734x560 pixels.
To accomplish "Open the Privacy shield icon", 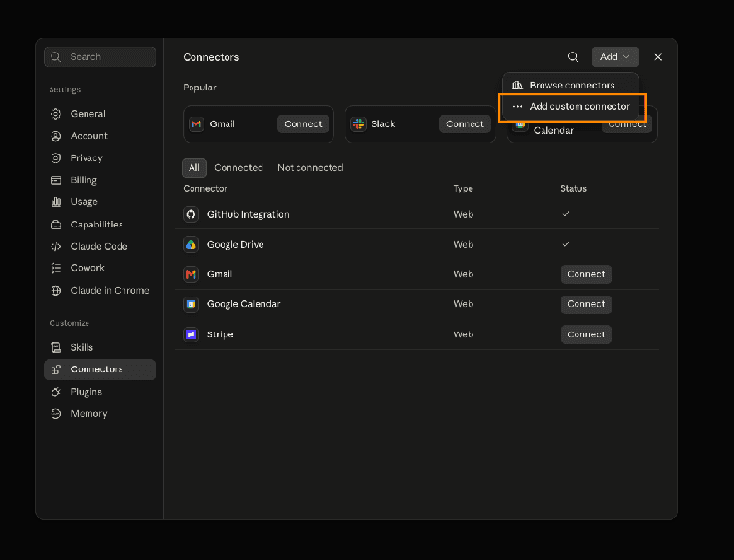I will (x=56, y=157).
